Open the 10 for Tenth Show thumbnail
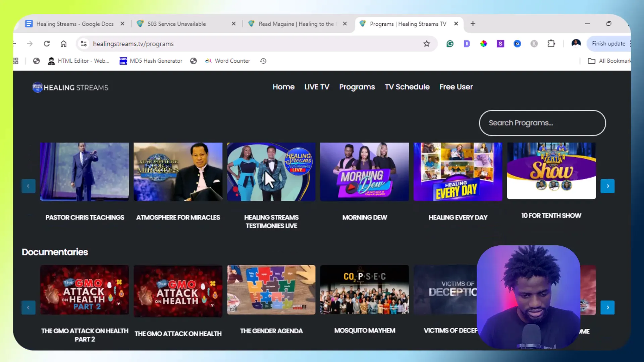The height and width of the screenshot is (362, 644). [x=551, y=171]
